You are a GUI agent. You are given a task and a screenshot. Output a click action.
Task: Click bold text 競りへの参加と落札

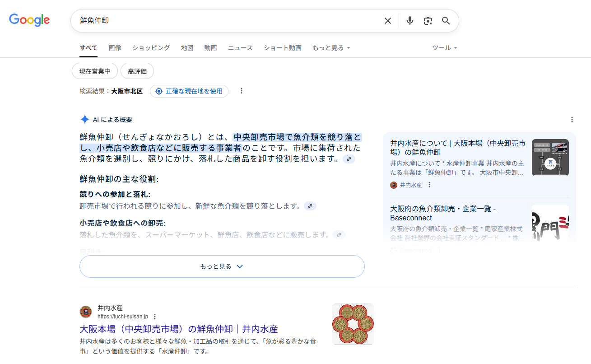(x=115, y=194)
